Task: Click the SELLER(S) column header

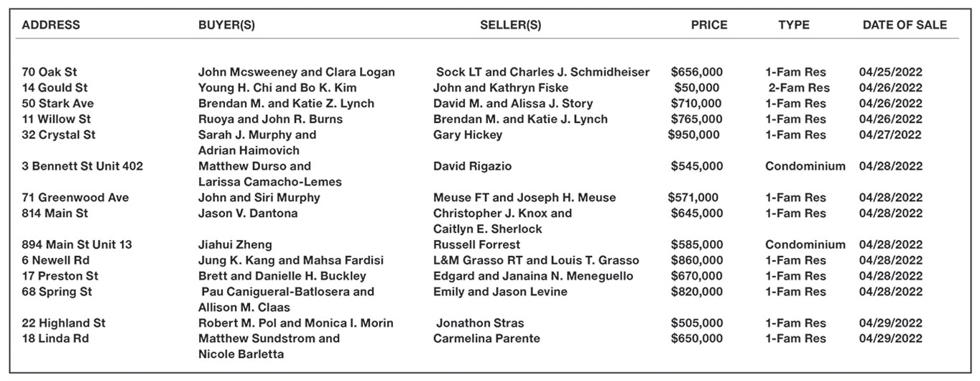Action: coord(510,25)
